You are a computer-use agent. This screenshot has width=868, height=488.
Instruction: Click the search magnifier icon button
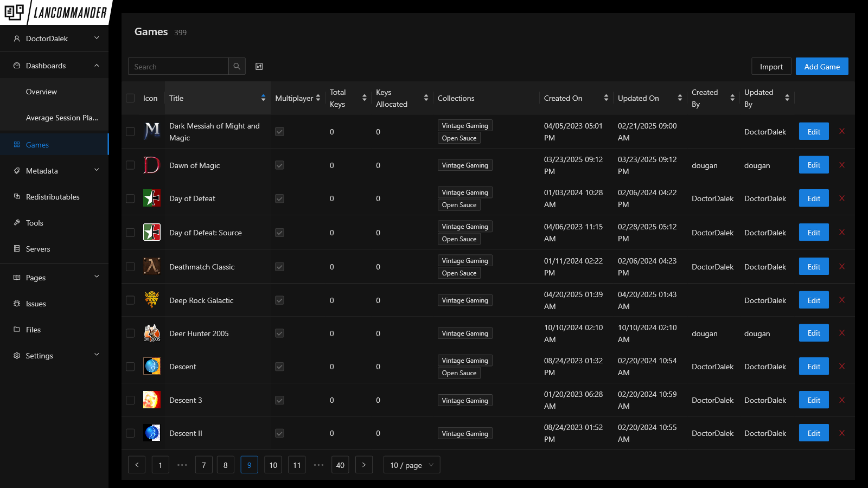(x=237, y=66)
